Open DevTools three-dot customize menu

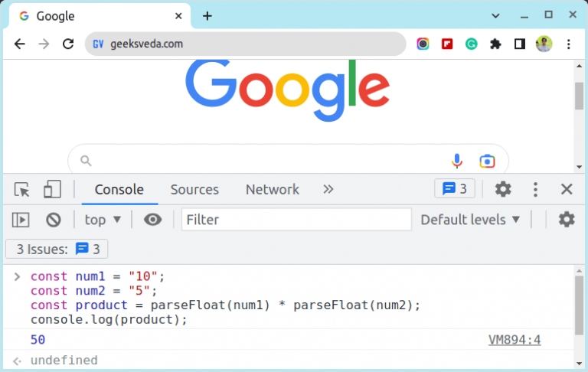pos(536,189)
